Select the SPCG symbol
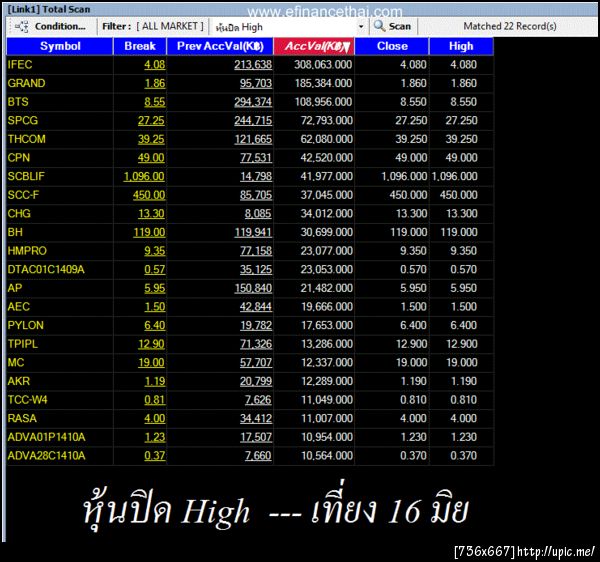Screen dimensions: 600x562 pos(23,121)
